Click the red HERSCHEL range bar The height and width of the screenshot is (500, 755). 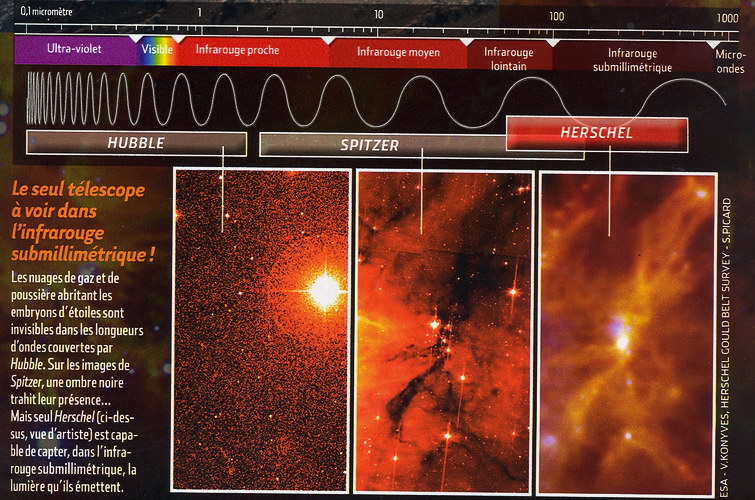(x=597, y=134)
